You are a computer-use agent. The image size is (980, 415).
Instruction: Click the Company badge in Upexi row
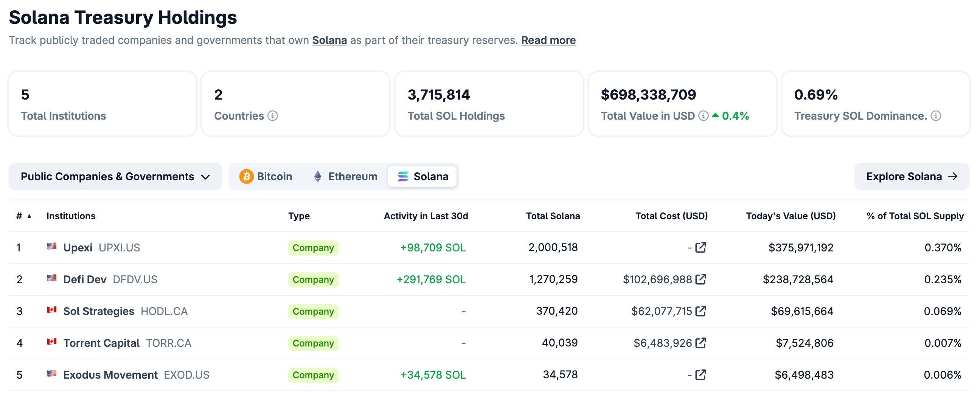click(x=313, y=248)
